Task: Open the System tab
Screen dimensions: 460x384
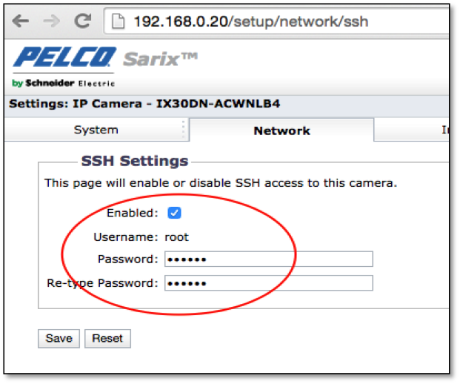Action: tap(96, 130)
